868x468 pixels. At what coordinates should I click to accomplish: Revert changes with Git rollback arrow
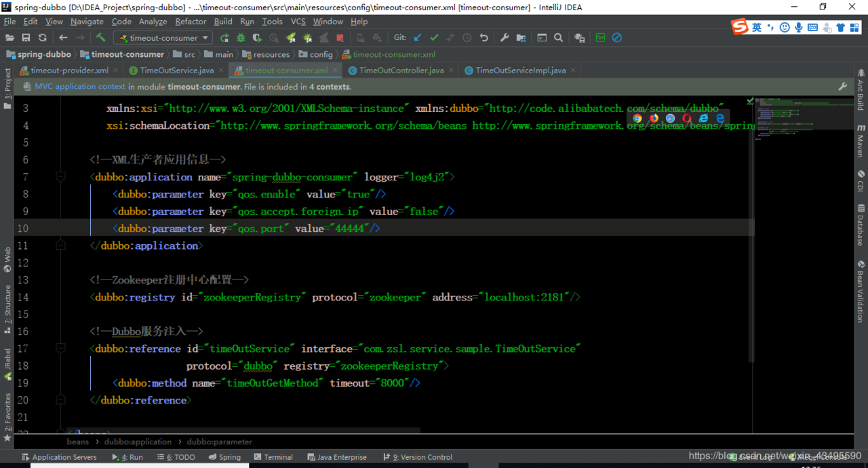pyautogui.click(x=484, y=38)
